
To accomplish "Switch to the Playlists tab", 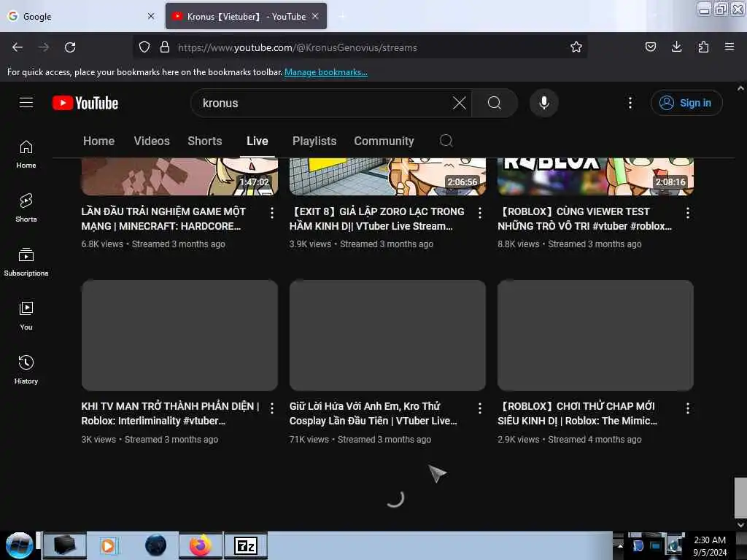I will tap(314, 141).
